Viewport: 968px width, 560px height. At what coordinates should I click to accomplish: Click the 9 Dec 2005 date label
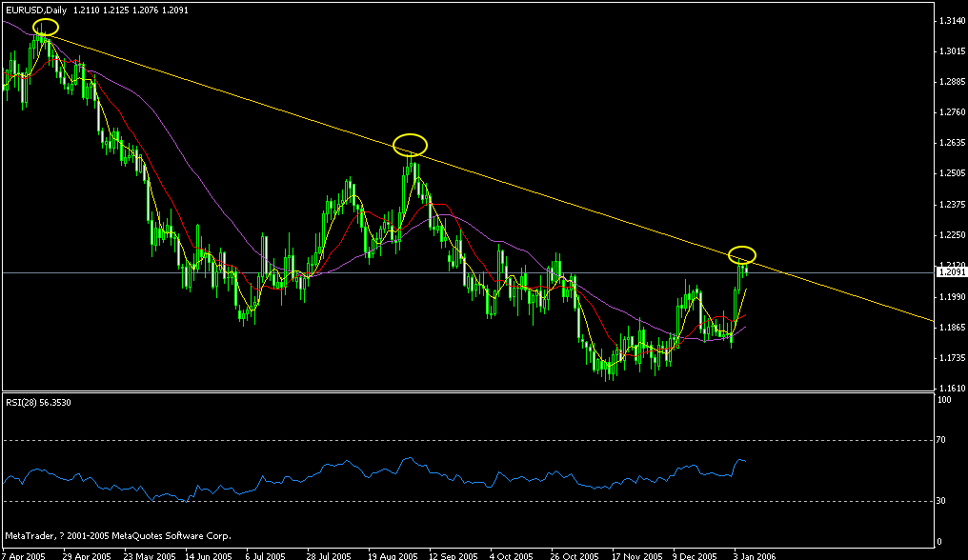coord(696,555)
